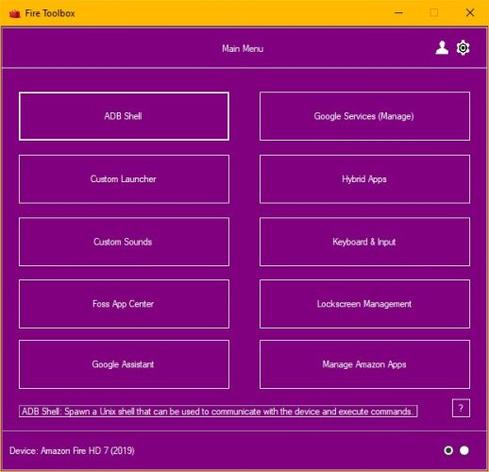Launch the Custom Launcher tool

[x=124, y=179]
